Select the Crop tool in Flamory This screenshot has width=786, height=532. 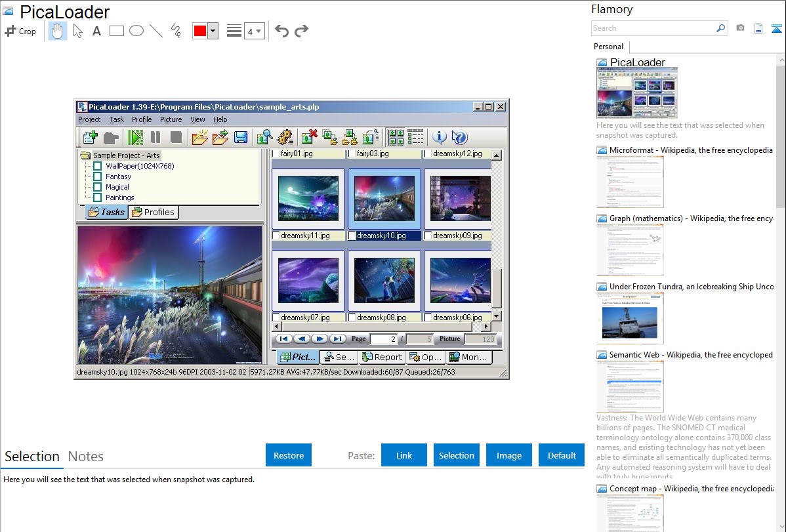click(20, 31)
